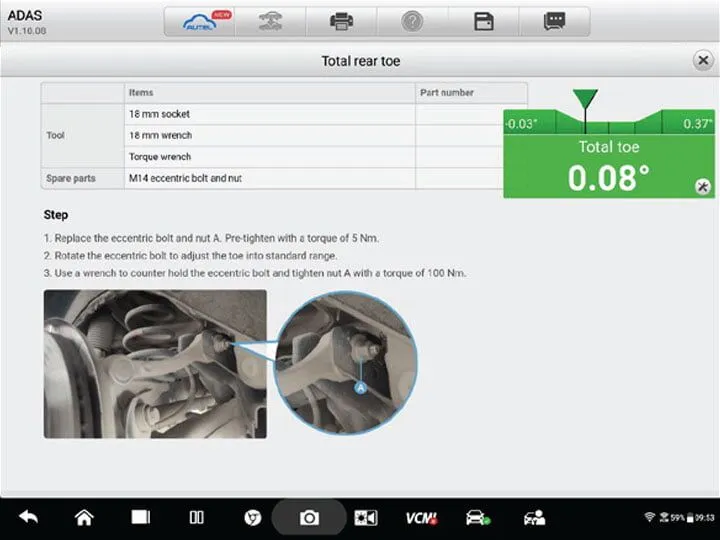This screenshot has width=720, height=540.
Task: Open the VCM connection status icon
Action: [420, 517]
